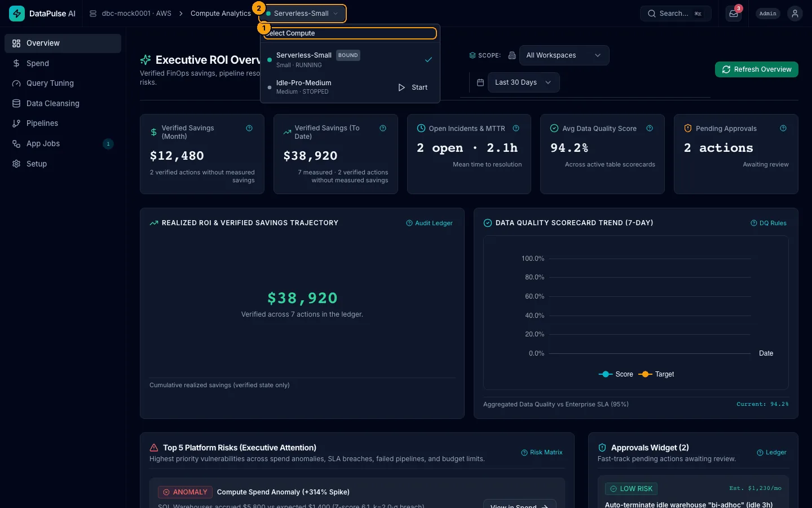Toggle the Target series in chart legend
Image resolution: width=812 pixels, height=508 pixels.
click(x=656, y=374)
